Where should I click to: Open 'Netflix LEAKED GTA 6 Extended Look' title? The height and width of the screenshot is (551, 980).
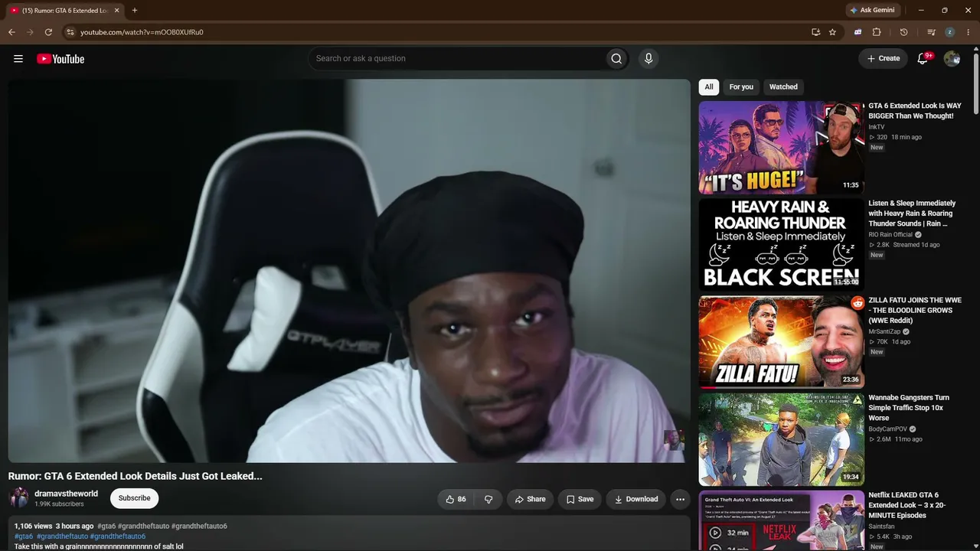[x=907, y=505]
